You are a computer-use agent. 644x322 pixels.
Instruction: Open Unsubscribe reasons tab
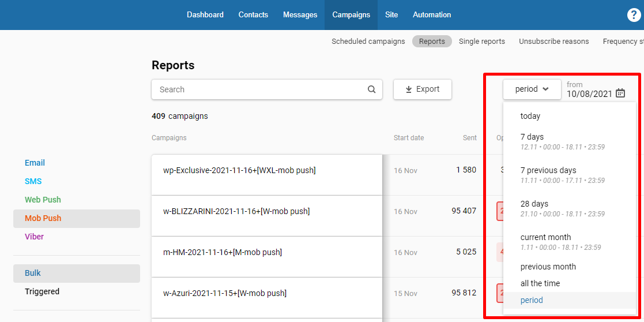pos(553,42)
